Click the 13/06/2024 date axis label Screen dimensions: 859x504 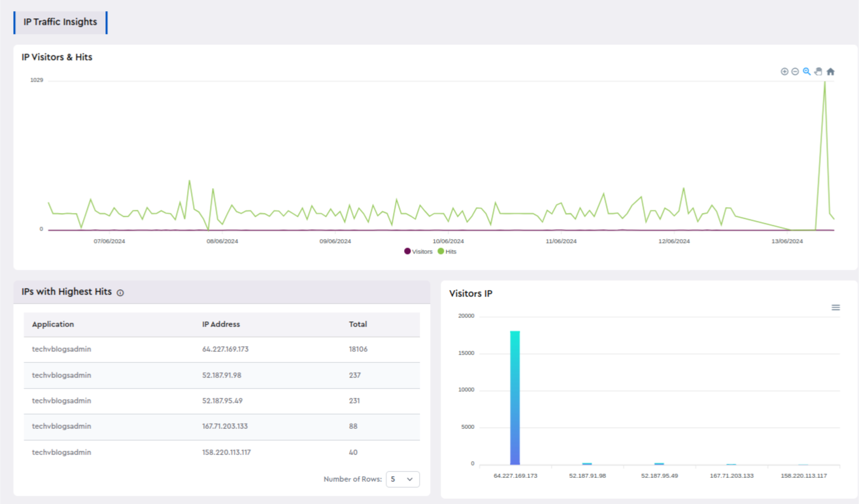point(787,241)
